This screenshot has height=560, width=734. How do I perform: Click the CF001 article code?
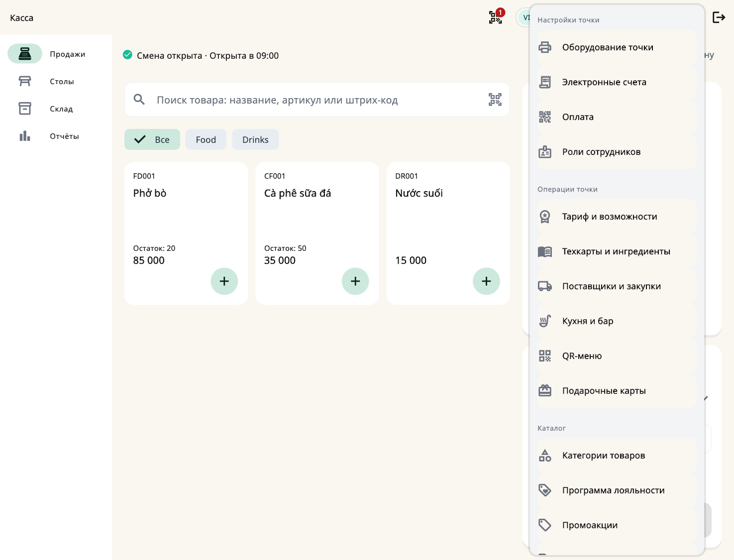click(x=275, y=176)
